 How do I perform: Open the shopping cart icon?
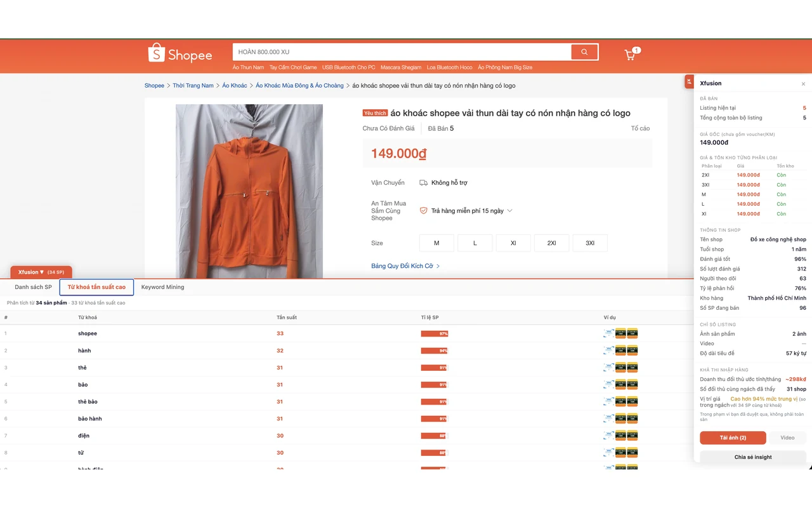(x=631, y=55)
